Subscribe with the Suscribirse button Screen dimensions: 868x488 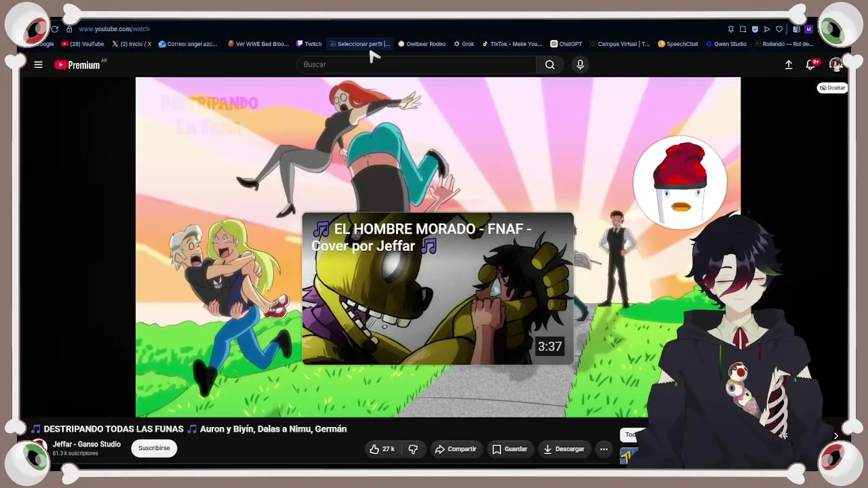tap(154, 448)
